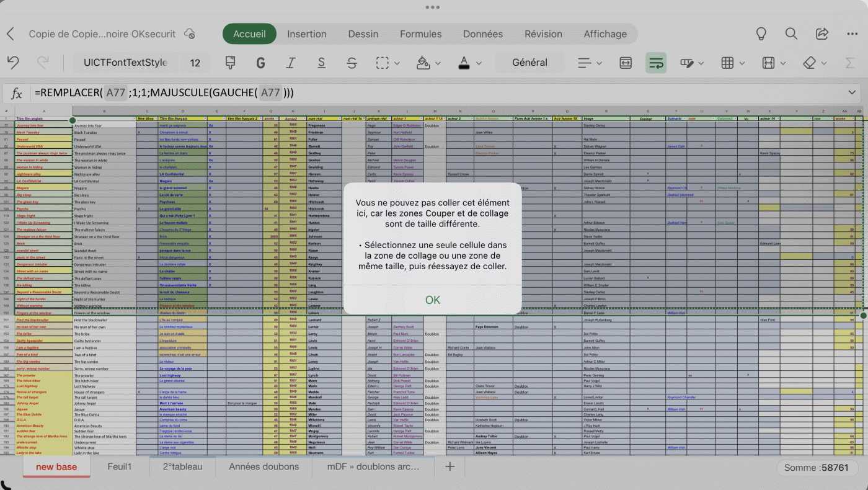Switch to the Années doubons sheet
This screenshot has width=868, height=490.
(263, 466)
